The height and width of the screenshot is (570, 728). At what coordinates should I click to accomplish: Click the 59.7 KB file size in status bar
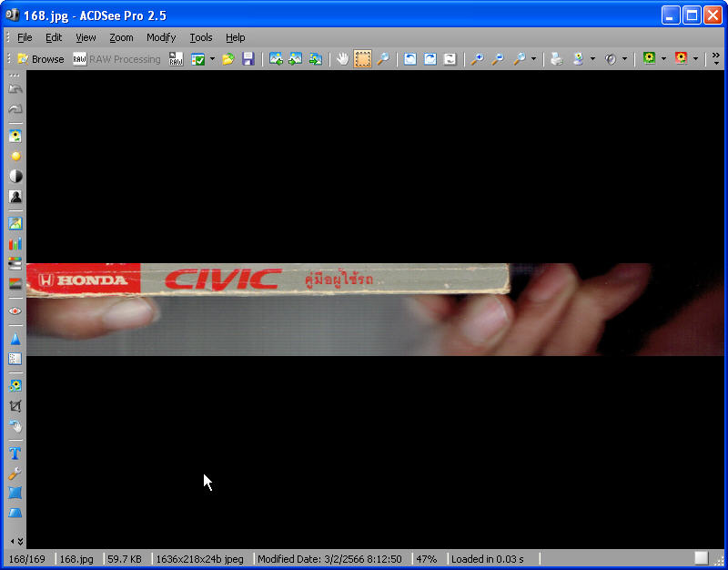click(125, 559)
